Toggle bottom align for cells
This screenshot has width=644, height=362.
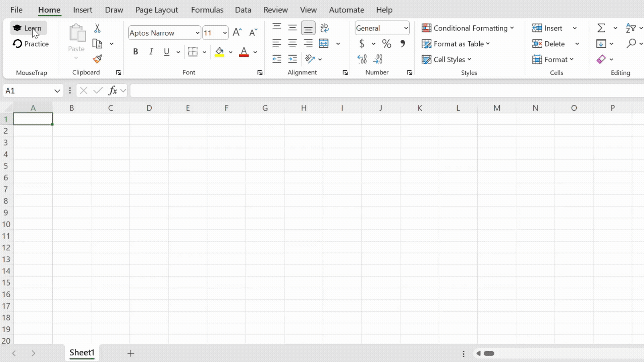coord(308,28)
